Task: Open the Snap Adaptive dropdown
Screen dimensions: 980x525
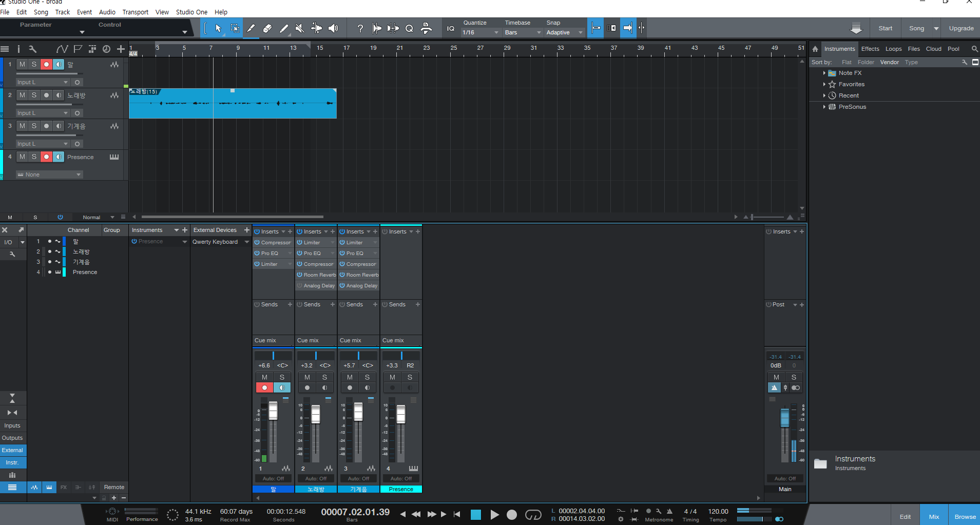Action: click(x=565, y=32)
